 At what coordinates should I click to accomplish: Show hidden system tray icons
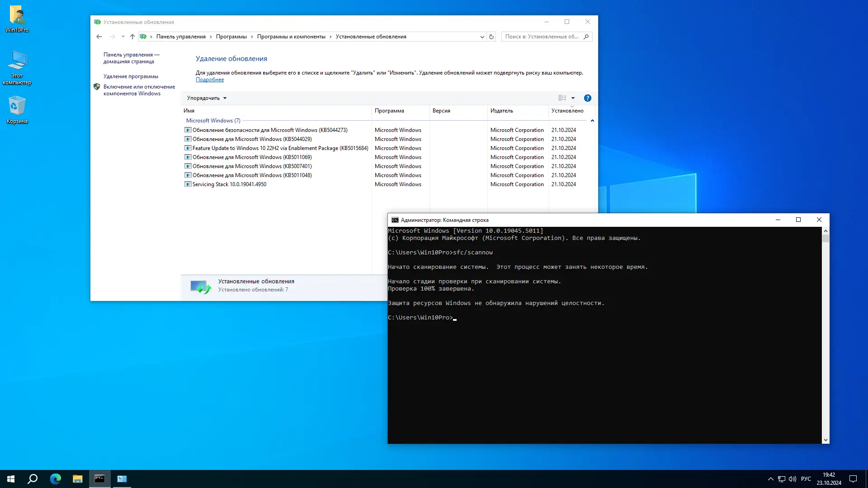point(770,479)
